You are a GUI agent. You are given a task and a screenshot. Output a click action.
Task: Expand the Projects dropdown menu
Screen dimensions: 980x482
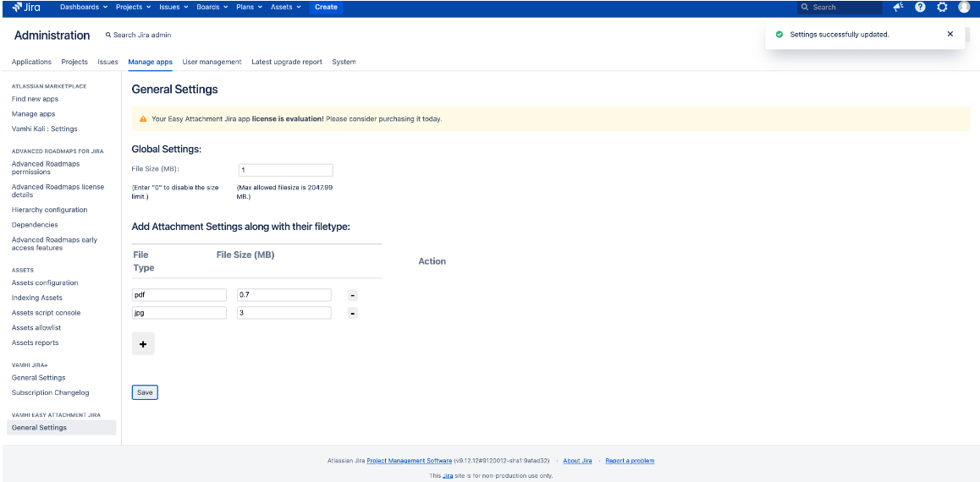pos(133,8)
